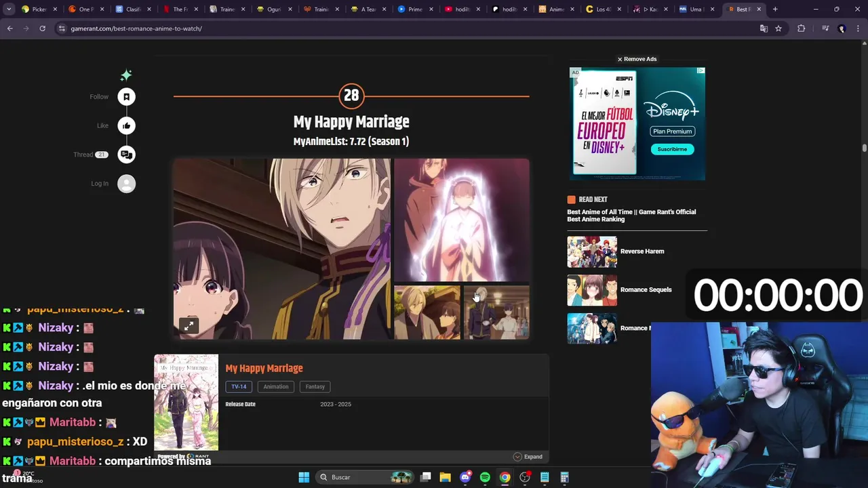The width and height of the screenshot is (868, 488).
Task: Open OBS Studio from taskbar
Action: pos(525,477)
